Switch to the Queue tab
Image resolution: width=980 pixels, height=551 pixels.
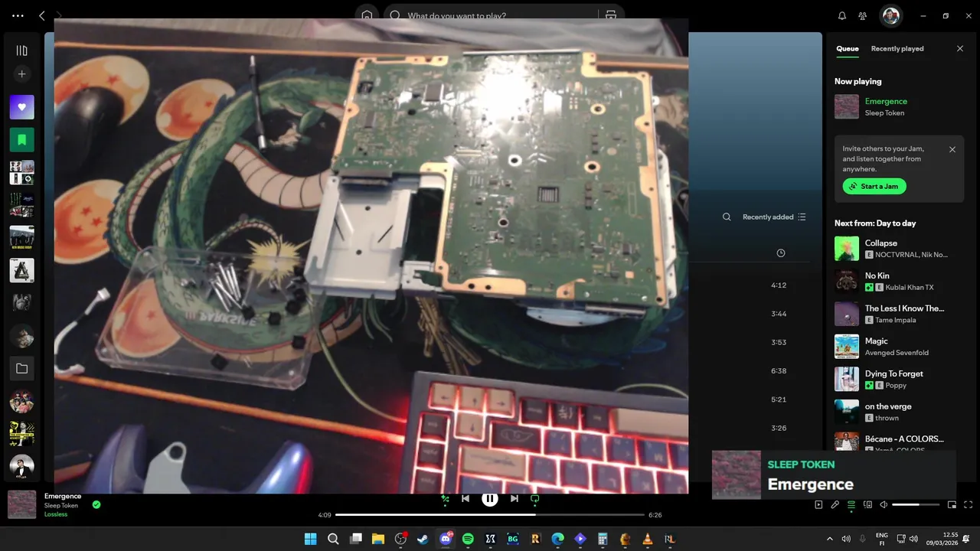point(847,49)
